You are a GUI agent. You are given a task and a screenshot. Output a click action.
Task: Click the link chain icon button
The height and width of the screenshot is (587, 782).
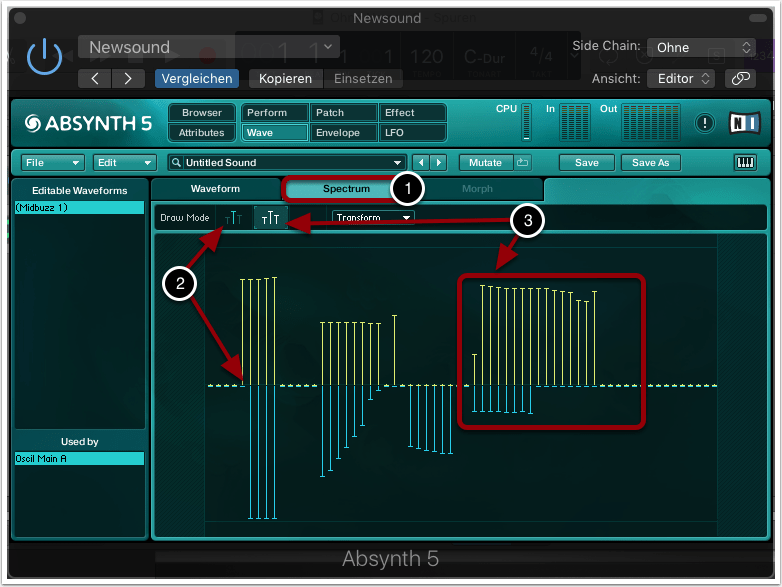(739, 78)
